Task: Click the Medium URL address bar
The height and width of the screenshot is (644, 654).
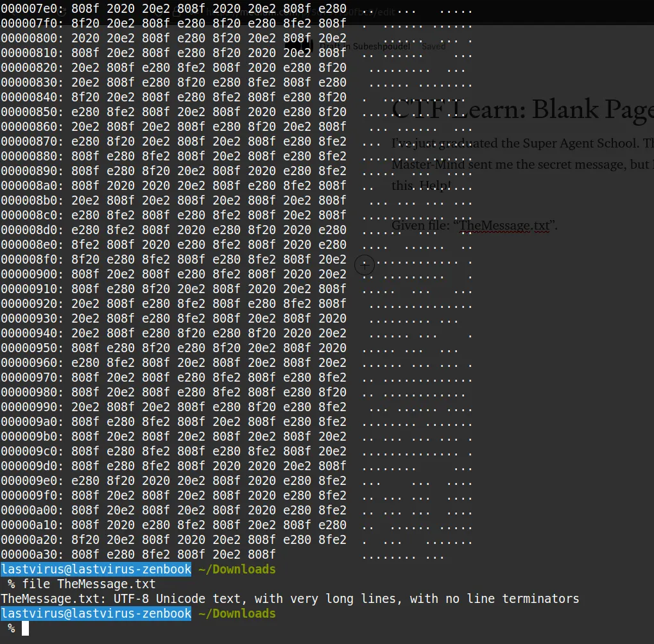Action: 300,12
